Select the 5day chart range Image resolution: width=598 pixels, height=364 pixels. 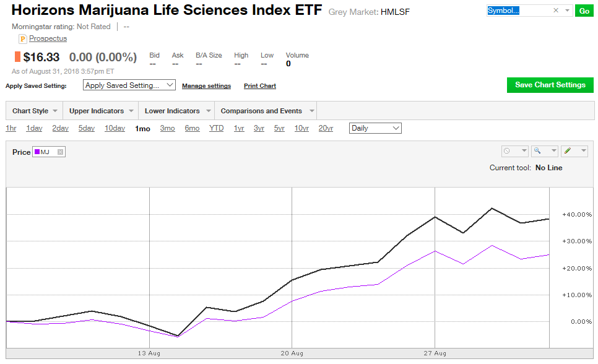[x=86, y=128]
